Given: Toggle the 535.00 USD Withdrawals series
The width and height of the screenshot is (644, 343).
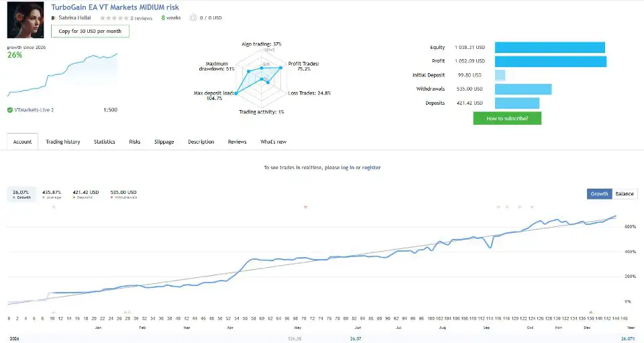Looking at the screenshot, I should [x=123, y=194].
